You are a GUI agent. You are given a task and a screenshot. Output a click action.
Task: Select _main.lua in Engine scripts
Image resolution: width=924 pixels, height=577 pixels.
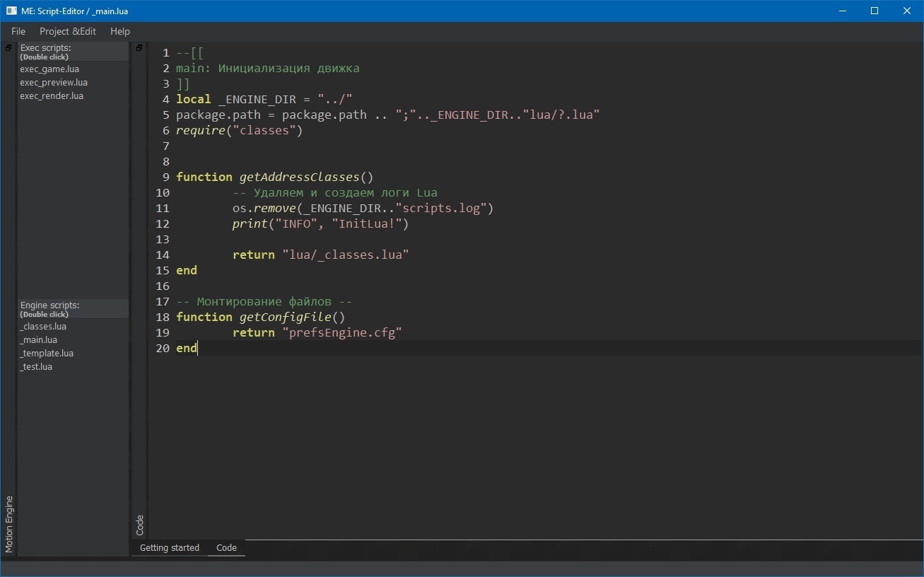[x=39, y=340]
